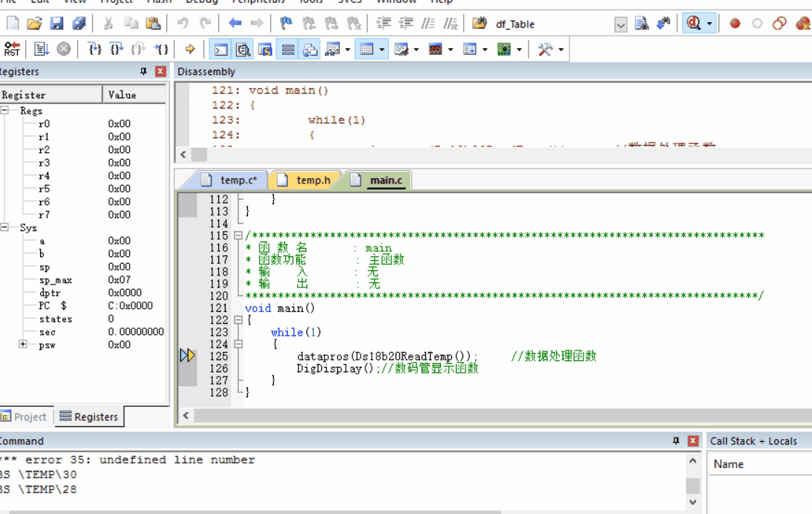
Task: Undo the last edit
Action: [183, 23]
